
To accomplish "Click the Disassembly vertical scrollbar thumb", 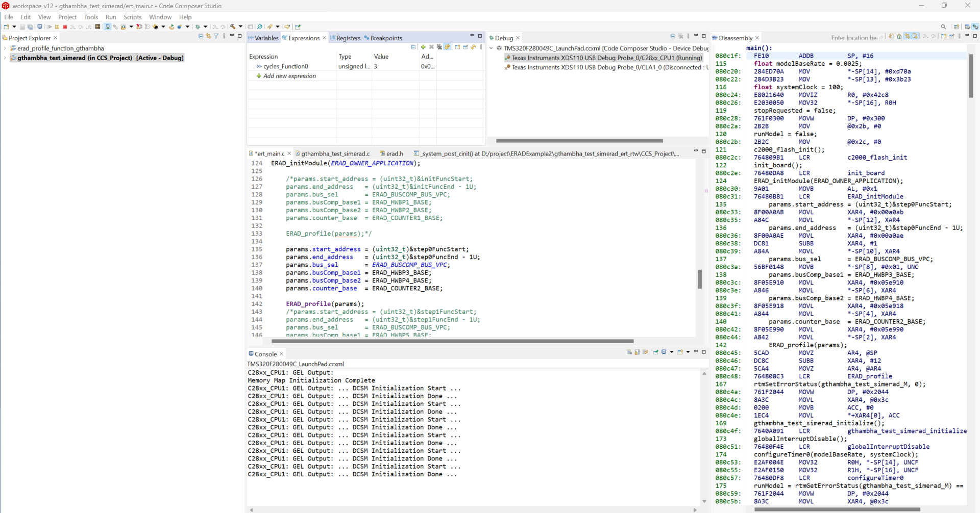I will pyautogui.click(x=971, y=75).
